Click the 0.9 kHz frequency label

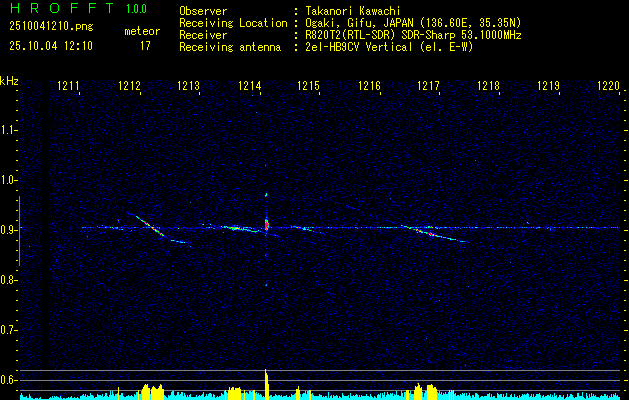(x=8, y=230)
